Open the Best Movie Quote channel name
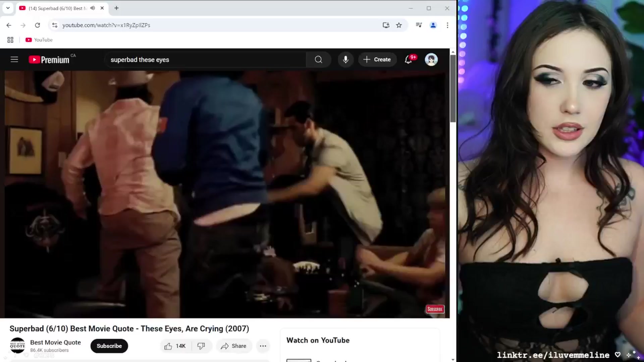The image size is (644, 362). (x=55, y=342)
